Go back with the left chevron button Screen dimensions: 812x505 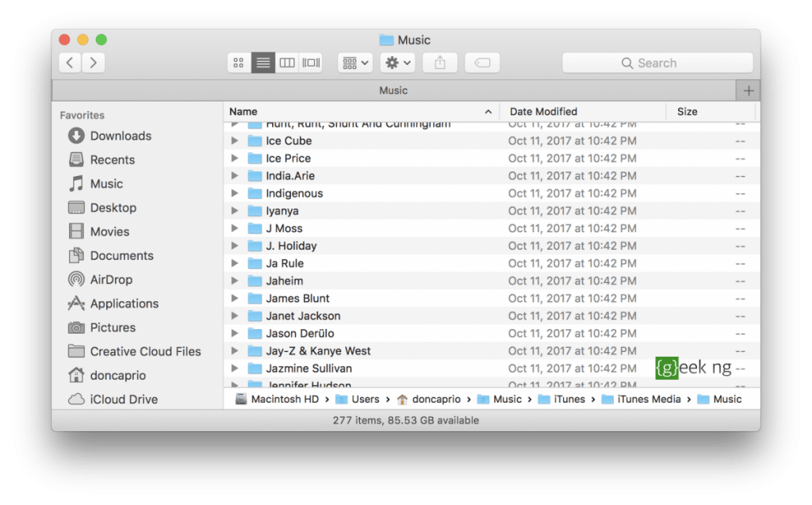point(70,63)
